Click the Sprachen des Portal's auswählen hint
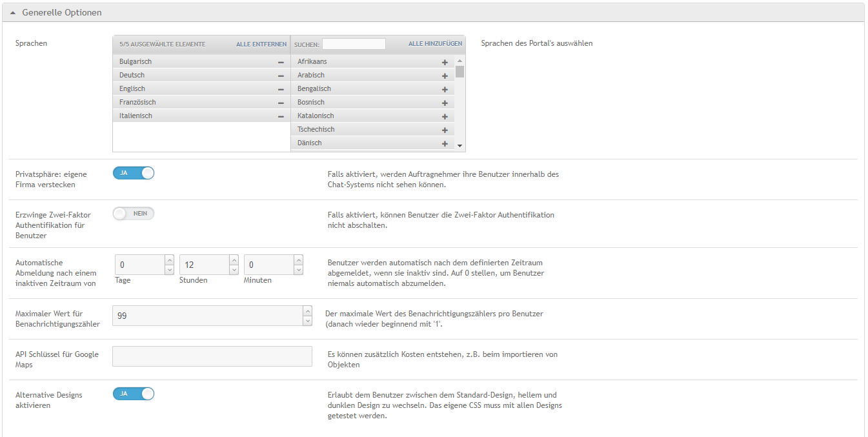 [x=537, y=43]
